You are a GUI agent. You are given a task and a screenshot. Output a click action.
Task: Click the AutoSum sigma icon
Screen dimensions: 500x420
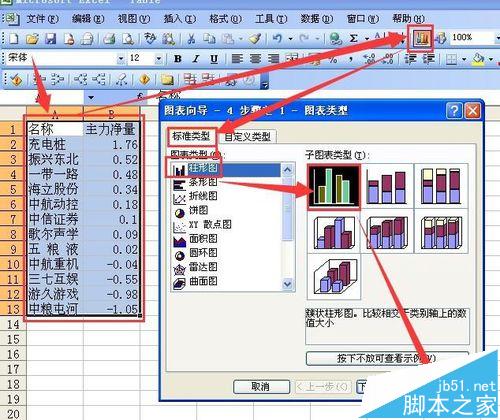pyautogui.click(x=354, y=39)
